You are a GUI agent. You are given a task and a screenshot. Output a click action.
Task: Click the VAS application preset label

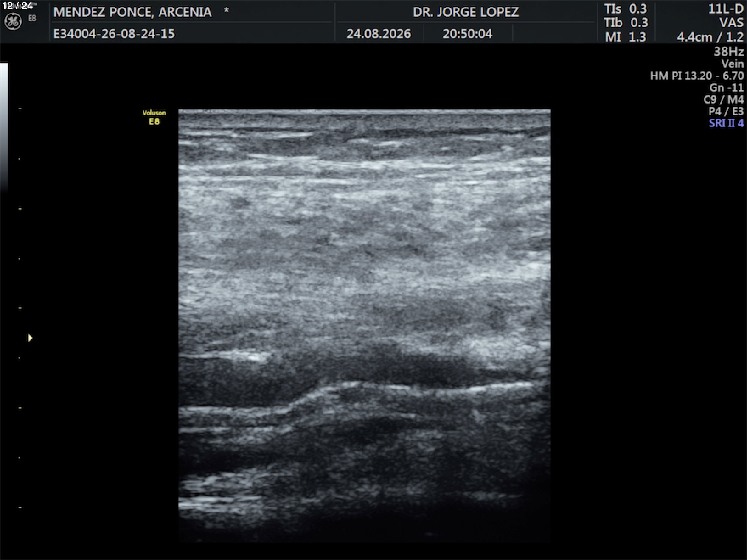(x=731, y=22)
